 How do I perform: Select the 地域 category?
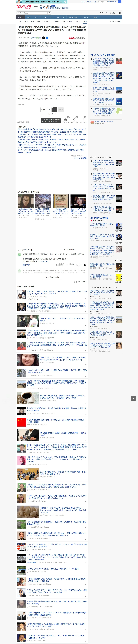(x=85, y=21)
